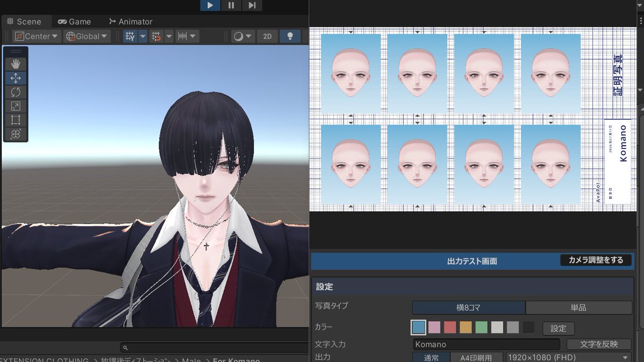Open the Global handle rotation dropdown
Screen dimensions: 644x362
(87, 36)
